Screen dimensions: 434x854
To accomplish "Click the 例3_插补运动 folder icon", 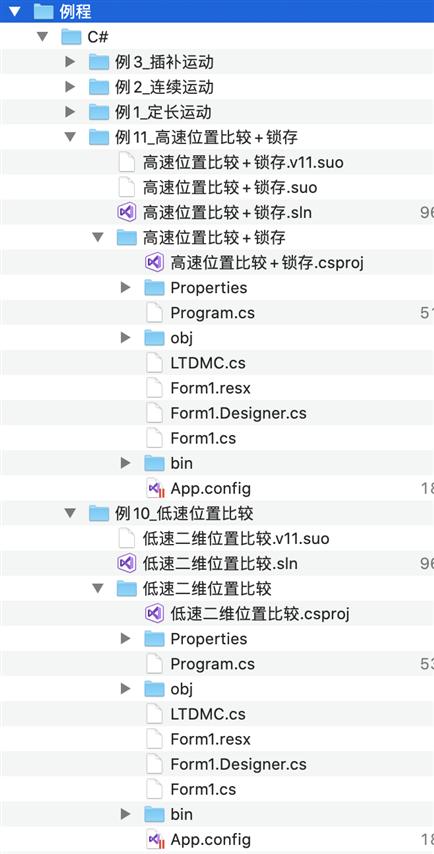I will (99, 62).
